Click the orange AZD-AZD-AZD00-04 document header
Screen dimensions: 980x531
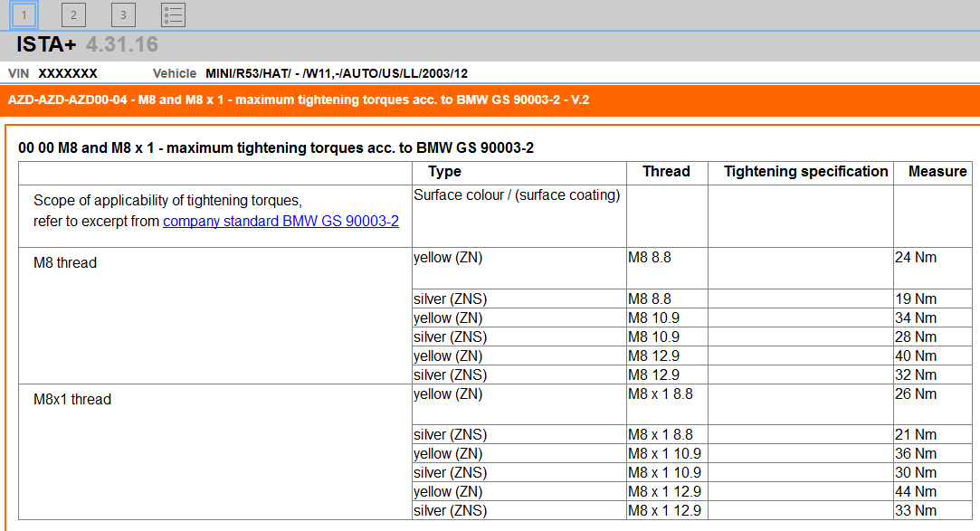(299, 100)
